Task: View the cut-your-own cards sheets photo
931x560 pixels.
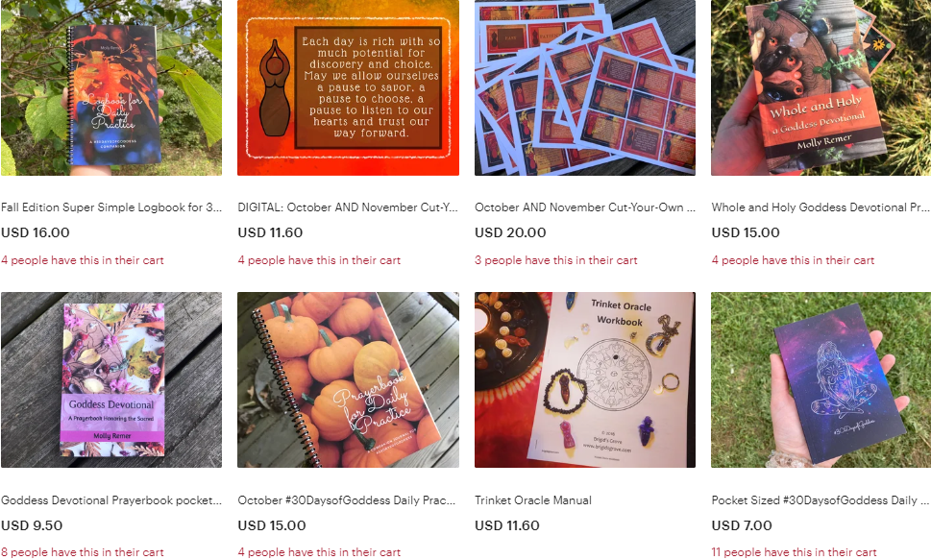Action: pos(585,87)
